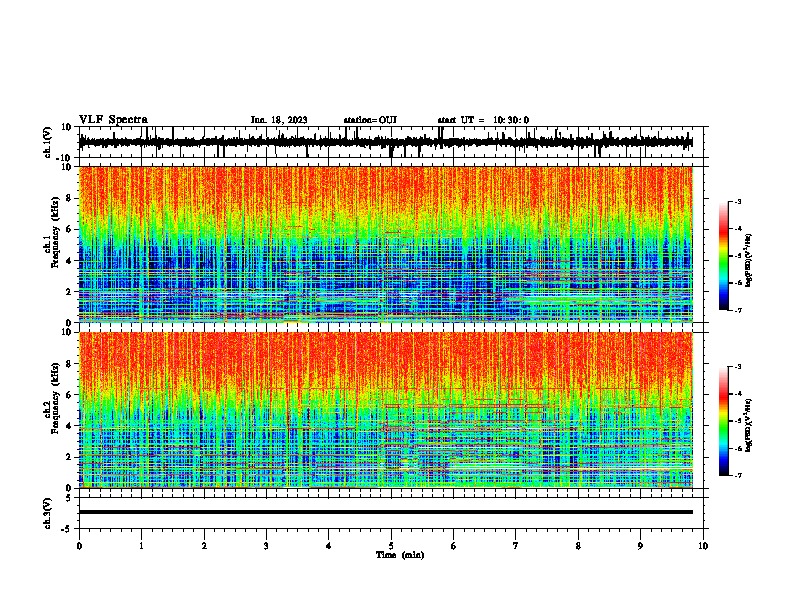Image resolution: width=792 pixels, height=612 pixels.
Task: Click the "6" tick on the time axis
Action: (x=454, y=546)
